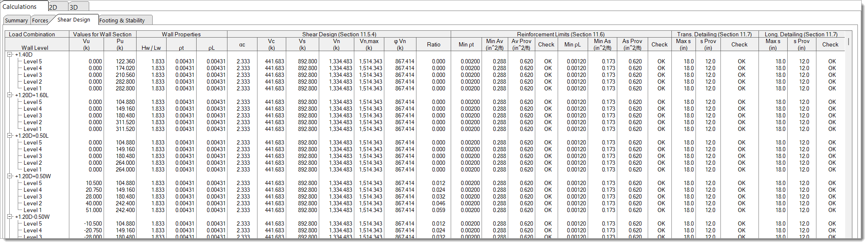Collapse the +1.20D+1.60L load combination
The height and width of the screenshot is (245, 868).
point(10,95)
